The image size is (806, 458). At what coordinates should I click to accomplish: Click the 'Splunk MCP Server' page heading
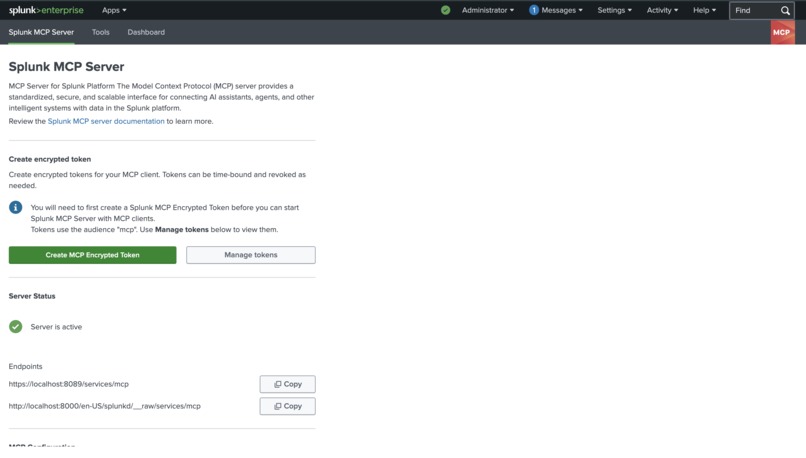(66, 67)
